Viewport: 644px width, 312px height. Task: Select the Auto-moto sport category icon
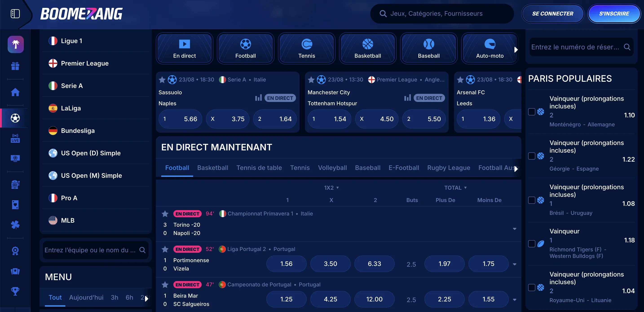point(490,48)
